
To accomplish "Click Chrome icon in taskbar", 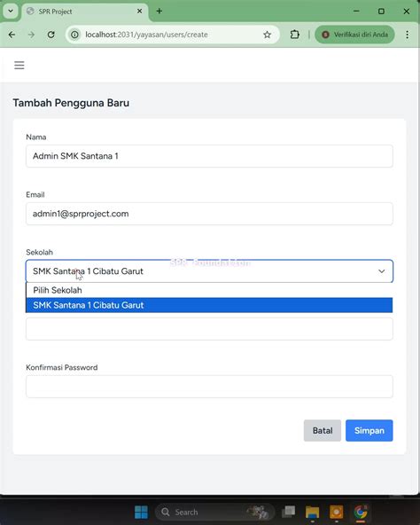I will (x=361, y=512).
